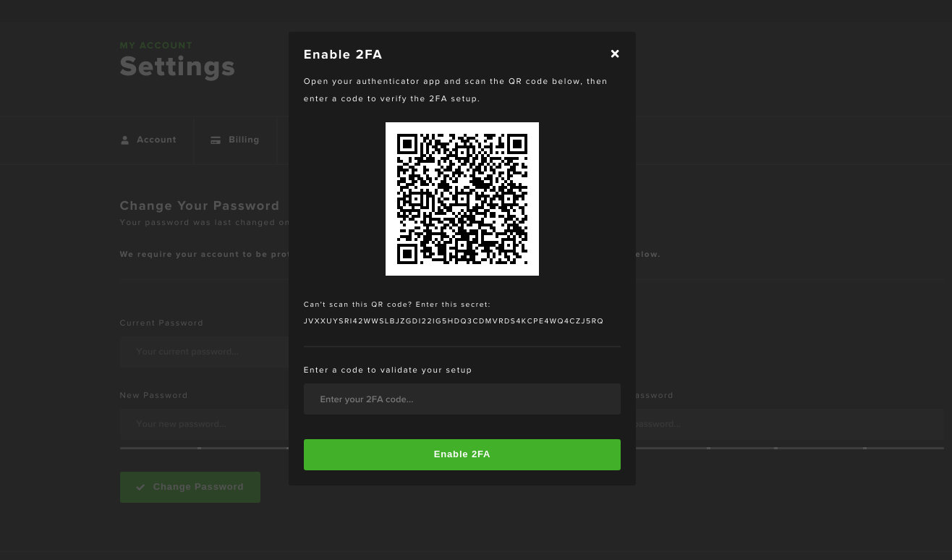
Task: Click the Change Password button
Action: tap(190, 487)
